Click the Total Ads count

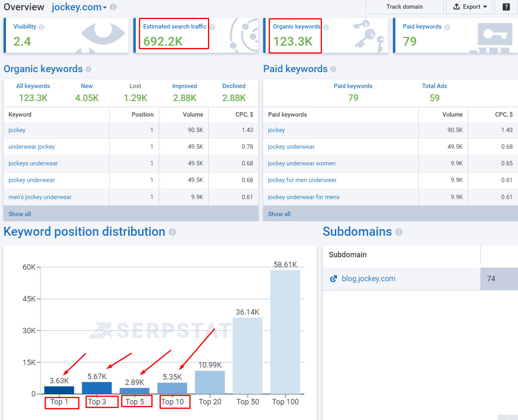pos(435,98)
